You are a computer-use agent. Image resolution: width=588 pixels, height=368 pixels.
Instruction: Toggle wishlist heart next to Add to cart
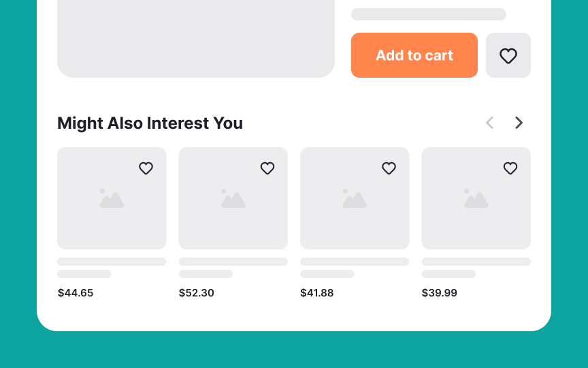click(x=508, y=55)
